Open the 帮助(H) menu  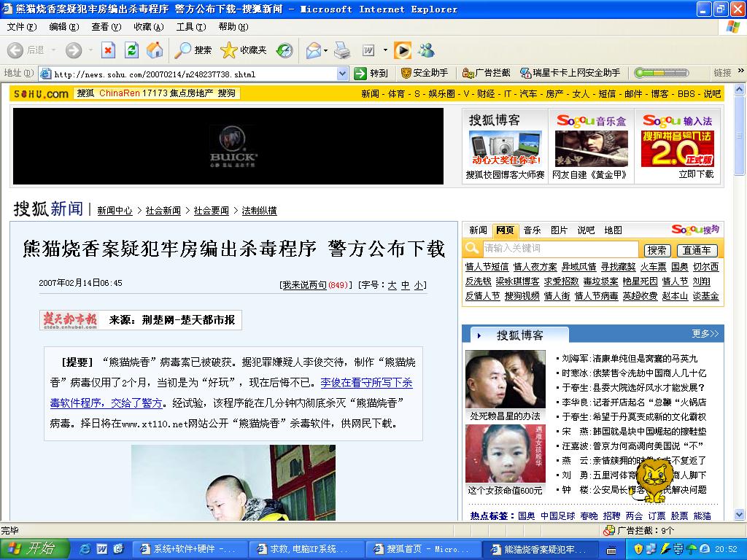(x=233, y=27)
